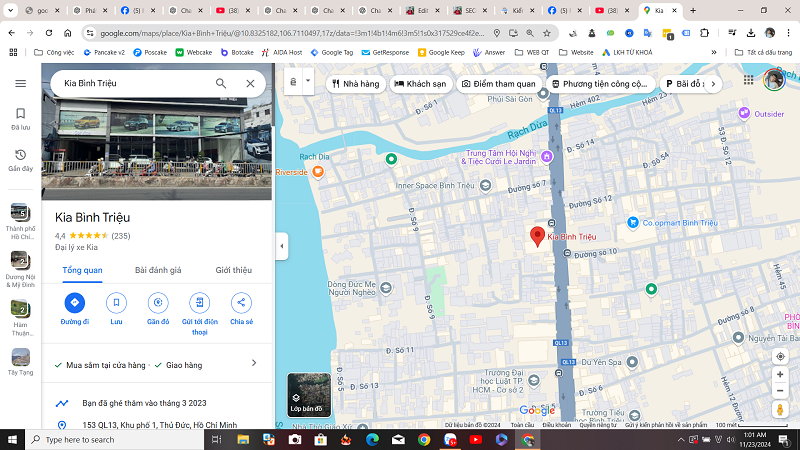This screenshot has height=450, width=800.
Task: Open the Đã lưu saved places
Action: pos(20,119)
